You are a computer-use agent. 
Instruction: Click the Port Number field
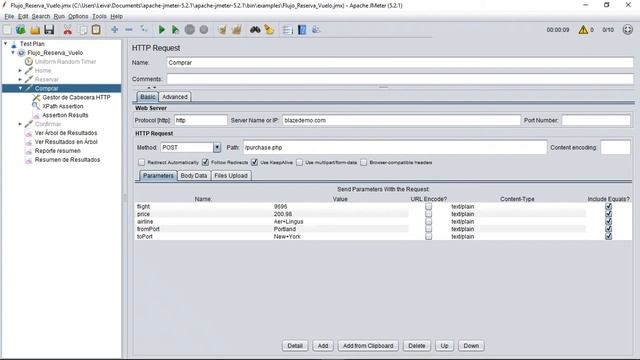click(x=596, y=120)
